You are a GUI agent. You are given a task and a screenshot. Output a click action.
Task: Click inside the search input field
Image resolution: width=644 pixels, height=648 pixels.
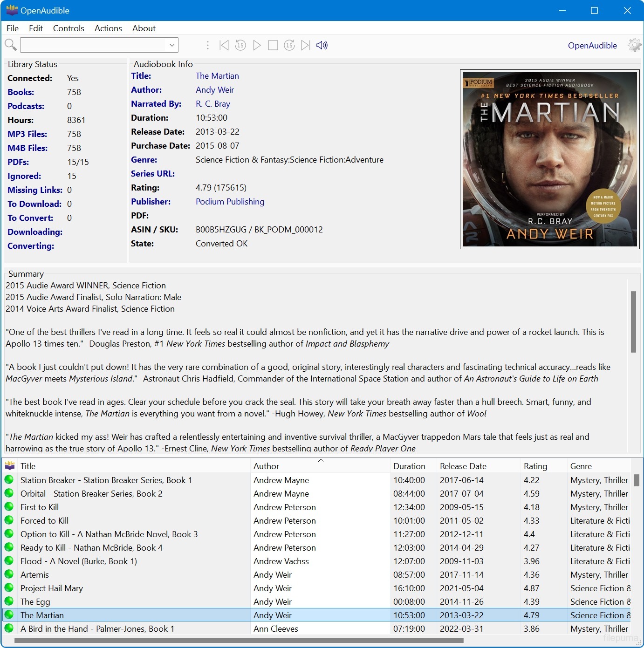coord(93,45)
